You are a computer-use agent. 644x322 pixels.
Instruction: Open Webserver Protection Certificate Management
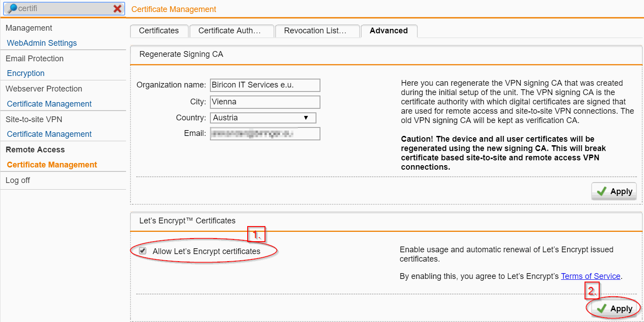tap(49, 104)
